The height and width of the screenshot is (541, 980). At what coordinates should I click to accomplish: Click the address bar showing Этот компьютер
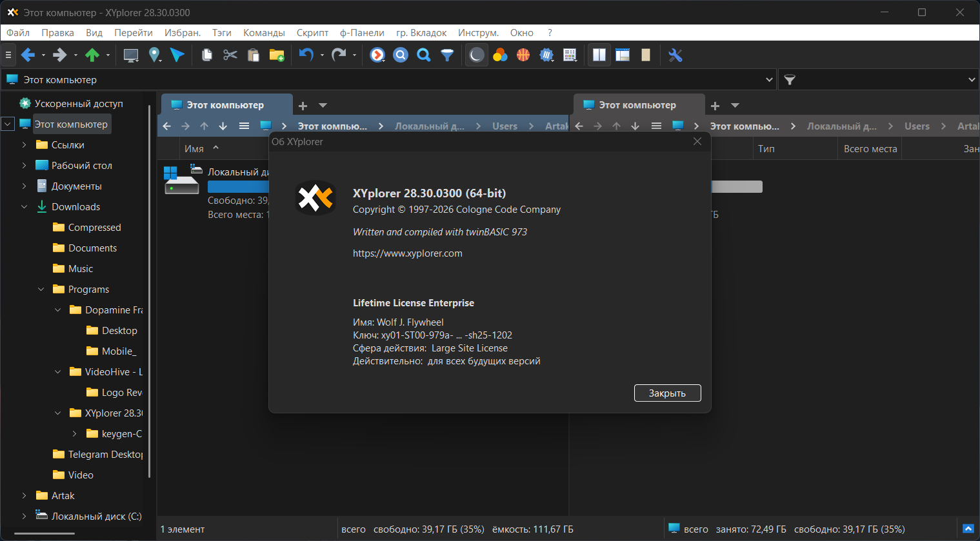coord(387,80)
